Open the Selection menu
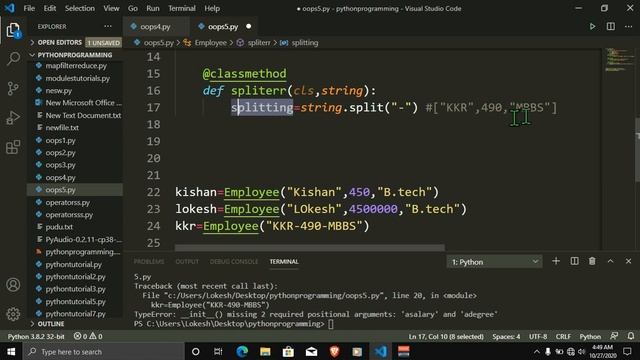The height and width of the screenshot is (360, 640). pyautogui.click(x=80, y=8)
